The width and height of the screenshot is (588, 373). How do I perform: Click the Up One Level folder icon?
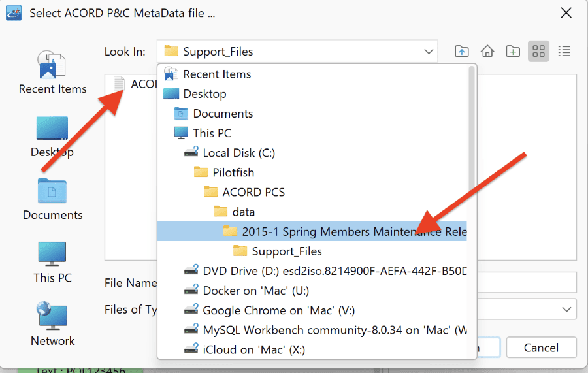462,51
